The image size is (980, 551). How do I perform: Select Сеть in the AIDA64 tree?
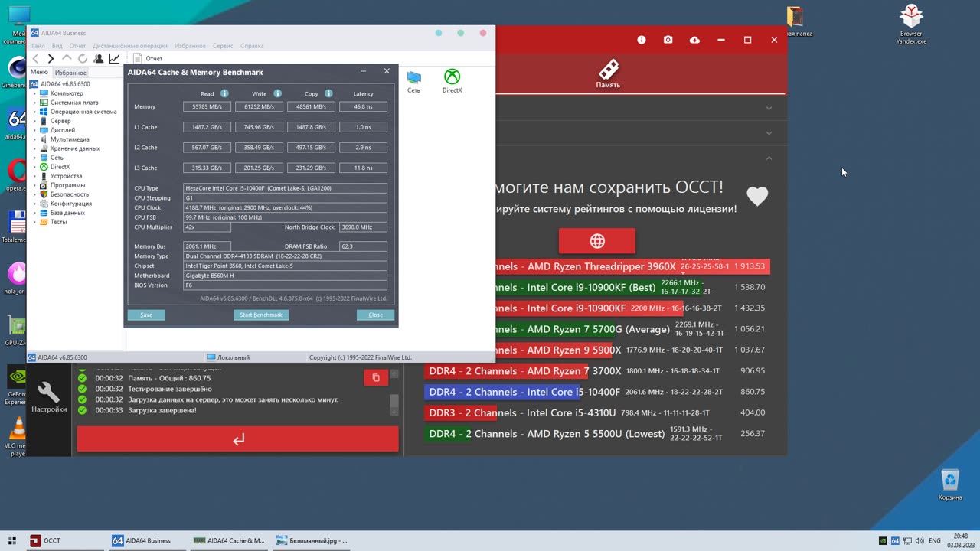[57, 158]
